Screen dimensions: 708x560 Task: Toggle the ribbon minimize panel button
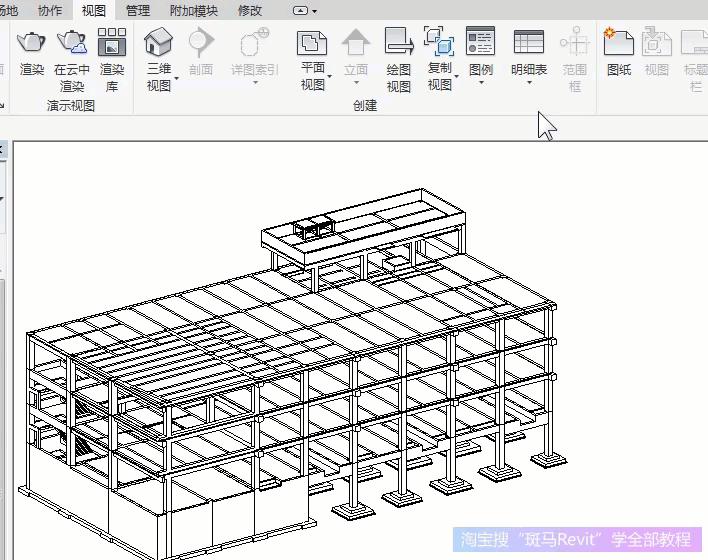(x=304, y=11)
